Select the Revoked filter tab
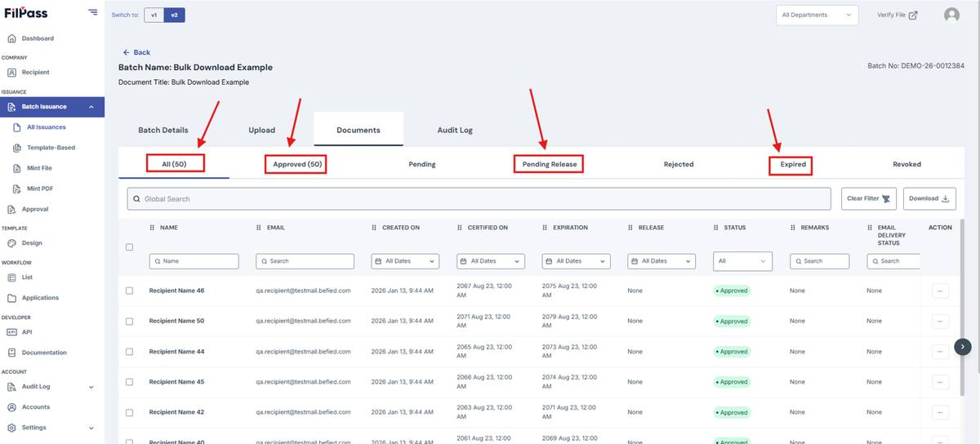The width and height of the screenshot is (980, 444). 906,164
